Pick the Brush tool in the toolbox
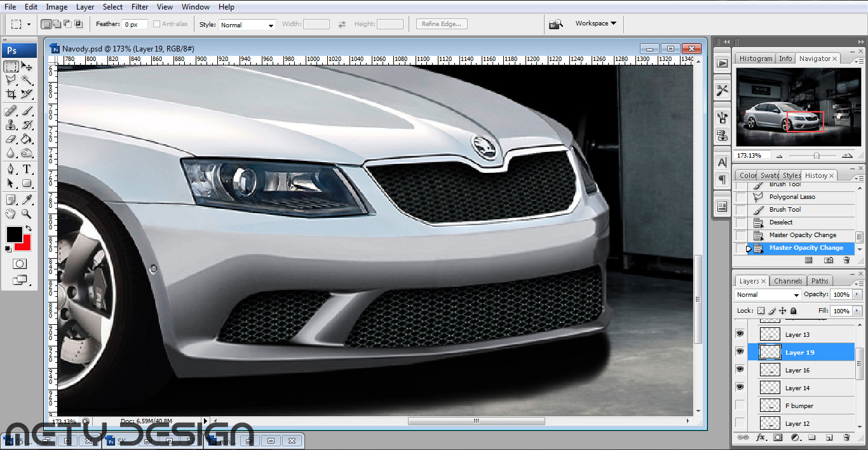Viewport: 868px width, 450px height. (x=27, y=111)
